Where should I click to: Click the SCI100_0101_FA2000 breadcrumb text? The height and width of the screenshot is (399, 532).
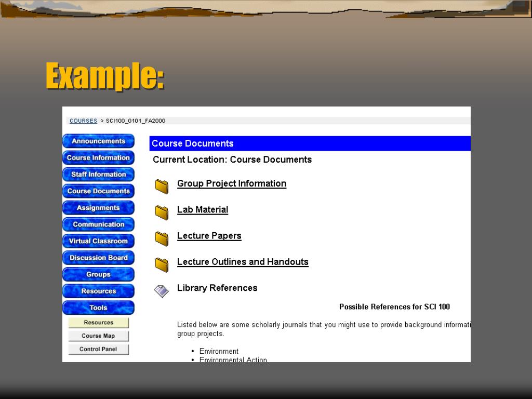(136, 121)
